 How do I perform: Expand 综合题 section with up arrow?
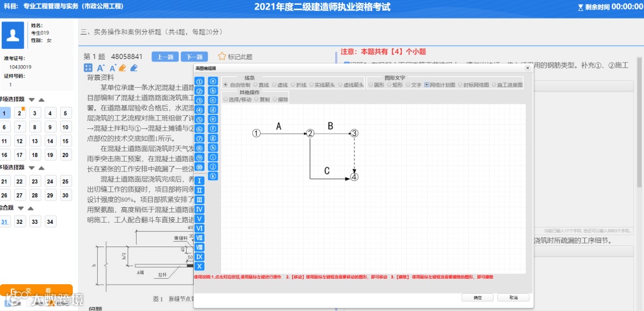point(30,208)
